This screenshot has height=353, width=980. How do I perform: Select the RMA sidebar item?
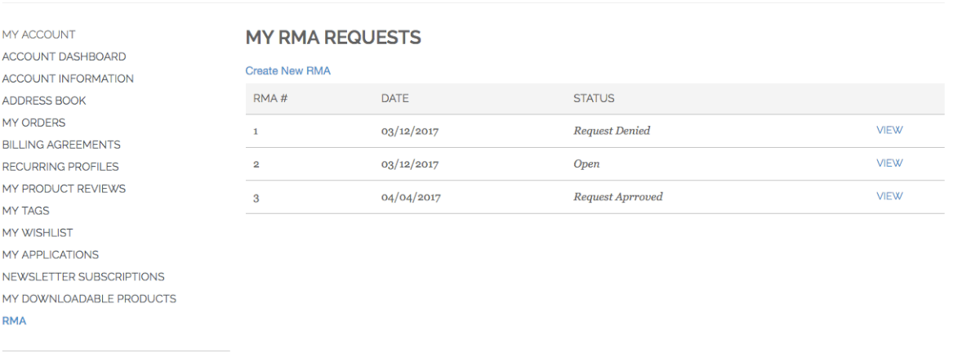[x=14, y=321]
